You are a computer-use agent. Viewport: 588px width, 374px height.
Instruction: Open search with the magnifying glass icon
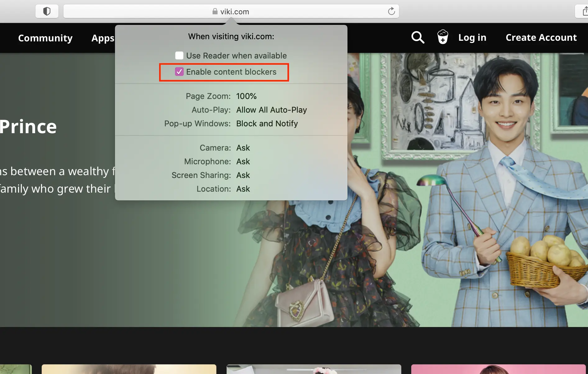click(x=418, y=37)
